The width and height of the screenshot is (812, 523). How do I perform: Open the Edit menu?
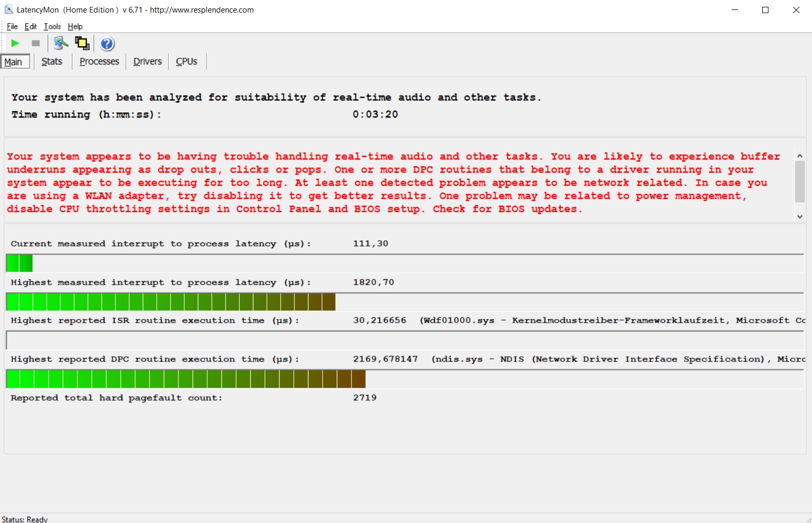point(30,26)
